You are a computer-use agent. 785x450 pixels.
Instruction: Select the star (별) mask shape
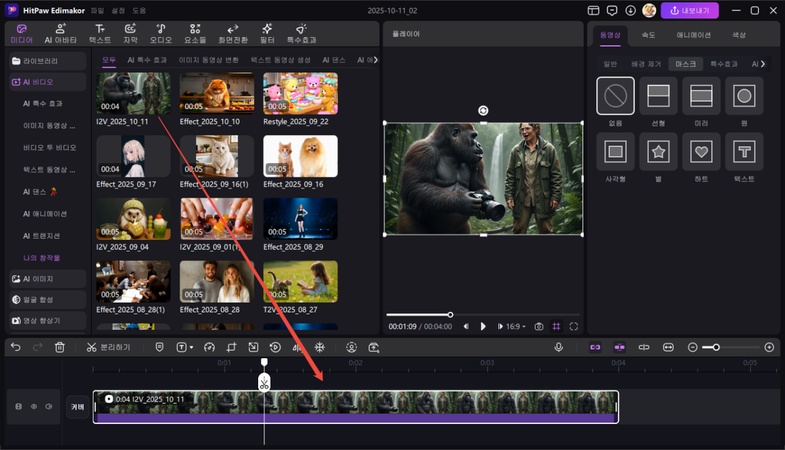point(658,152)
